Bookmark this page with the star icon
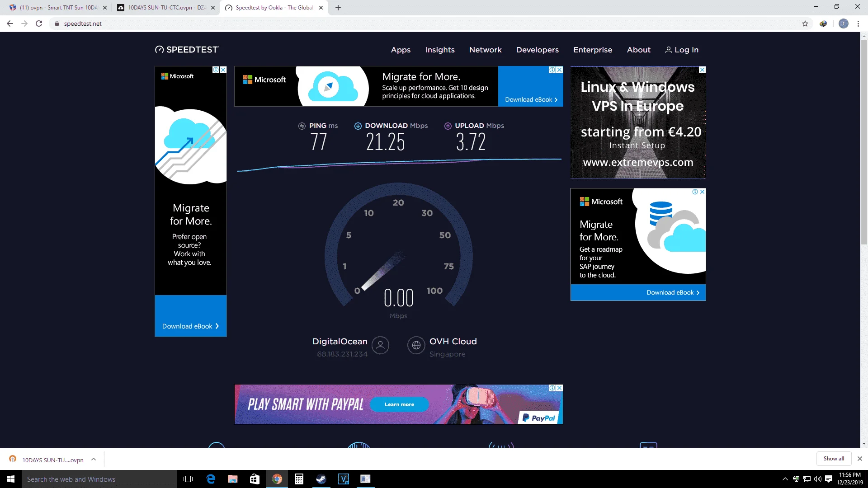Screen dimensions: 868x488 tap(805, 23)
